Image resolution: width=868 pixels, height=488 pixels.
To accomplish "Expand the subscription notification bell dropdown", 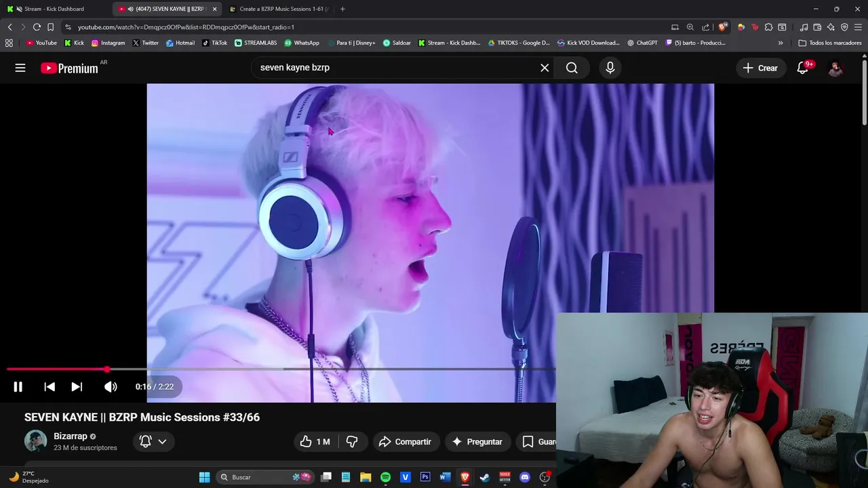I will click(x=153, y=441).
